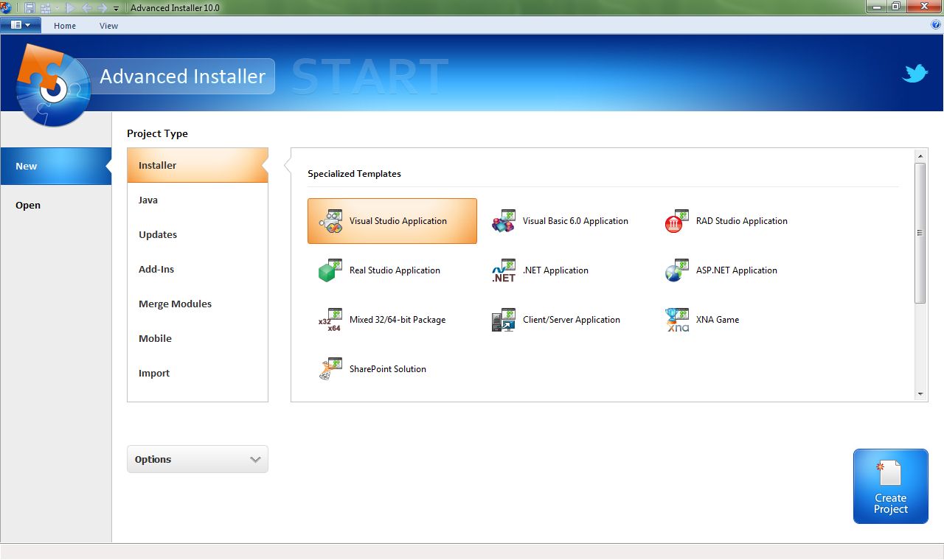Click the SharePoint Solution icon
The width and height of the screenshot is (944, 560).
tap(330, 369)
